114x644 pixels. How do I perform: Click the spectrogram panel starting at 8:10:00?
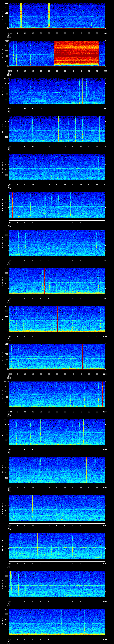[57, 356]
